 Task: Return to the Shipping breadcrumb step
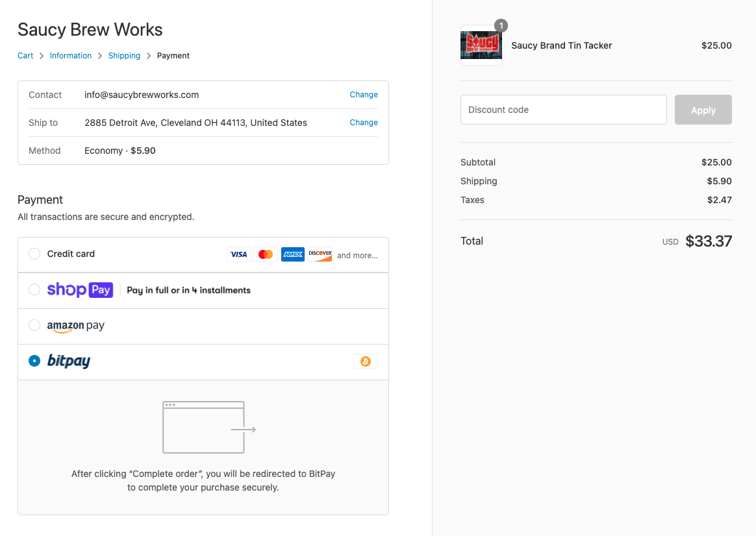tap(124, 55)
